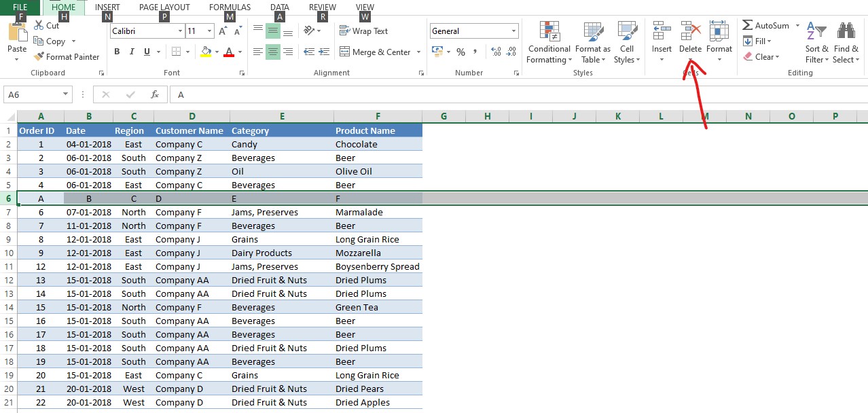Viewport: 868px width, 413px height.
Task: Click the Paste clipboard icon
Action: (17, 32)
